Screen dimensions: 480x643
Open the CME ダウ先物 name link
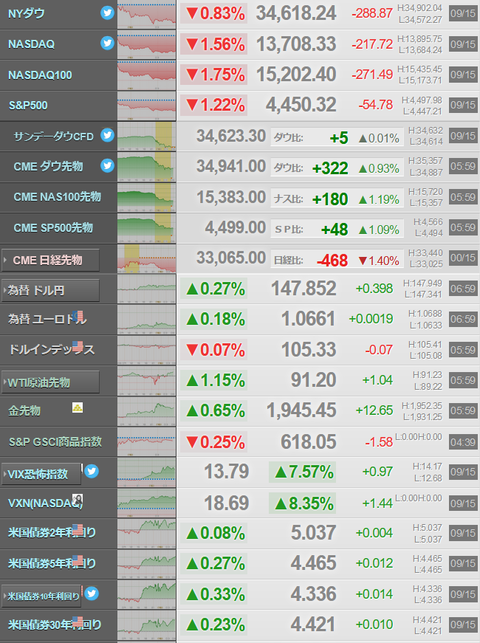coord(48,166)
